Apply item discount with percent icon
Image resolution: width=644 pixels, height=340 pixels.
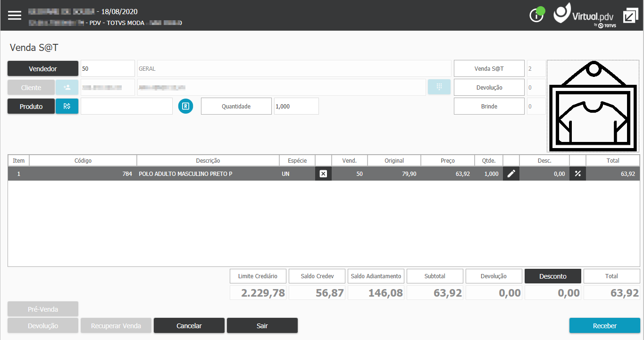coord(577,174)
